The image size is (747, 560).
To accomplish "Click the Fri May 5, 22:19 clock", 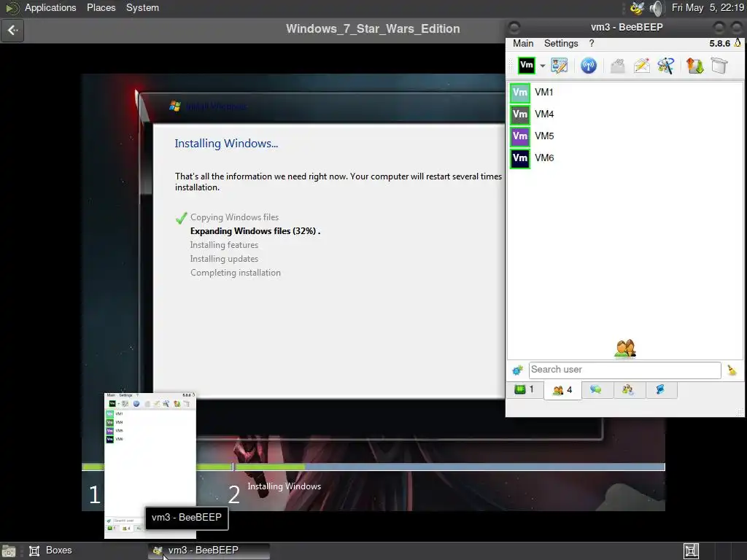I will click(x=707, y=7).
